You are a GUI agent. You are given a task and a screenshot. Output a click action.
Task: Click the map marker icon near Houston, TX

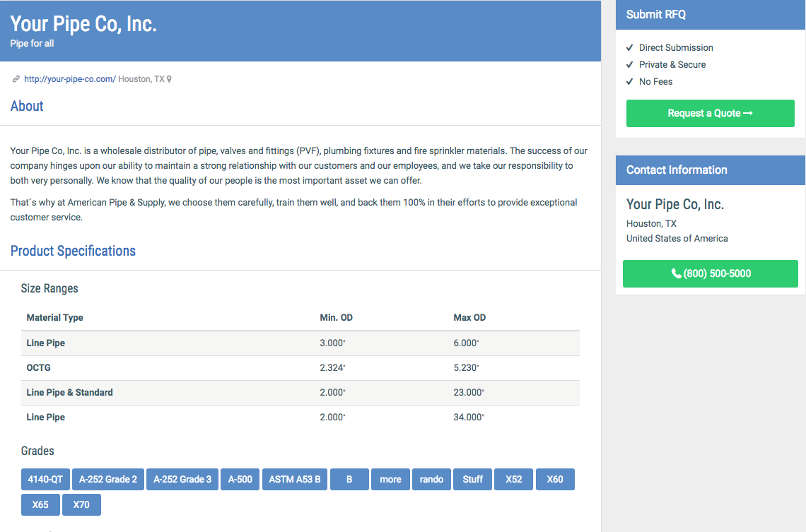[169, 79]
